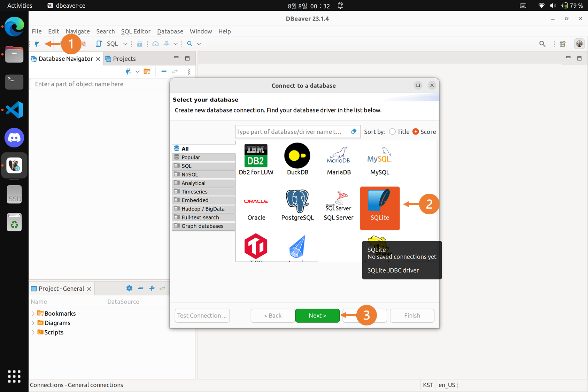Open Terminal from the dock
This screenshot has width=588, height=392.
coord(14,82)
